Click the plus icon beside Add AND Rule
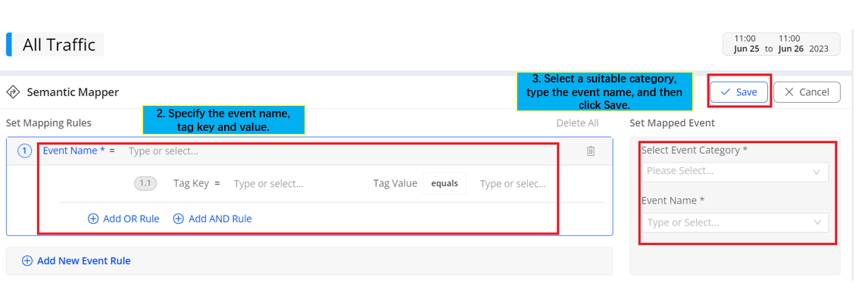The width and height of the screenshot is (868, 289). [x=178, y=219]
